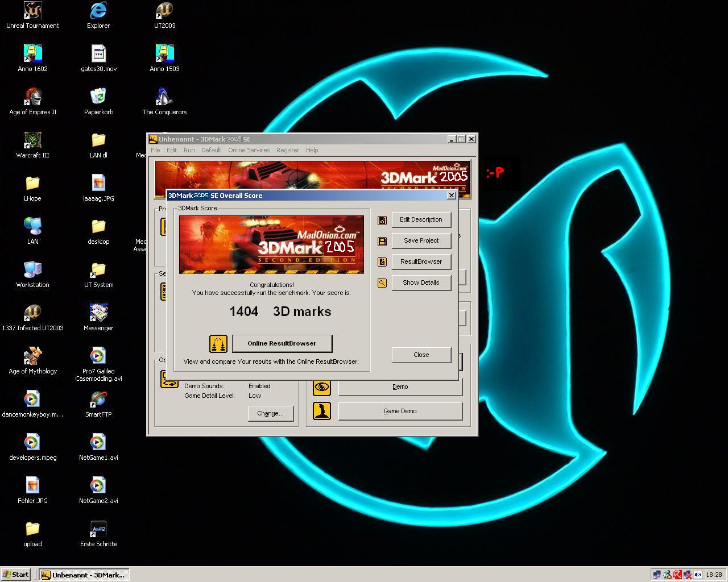Click the Save Project floppy disk icon
The width and height of the screenshot is (728, 582).
click(x=382, y=241)
